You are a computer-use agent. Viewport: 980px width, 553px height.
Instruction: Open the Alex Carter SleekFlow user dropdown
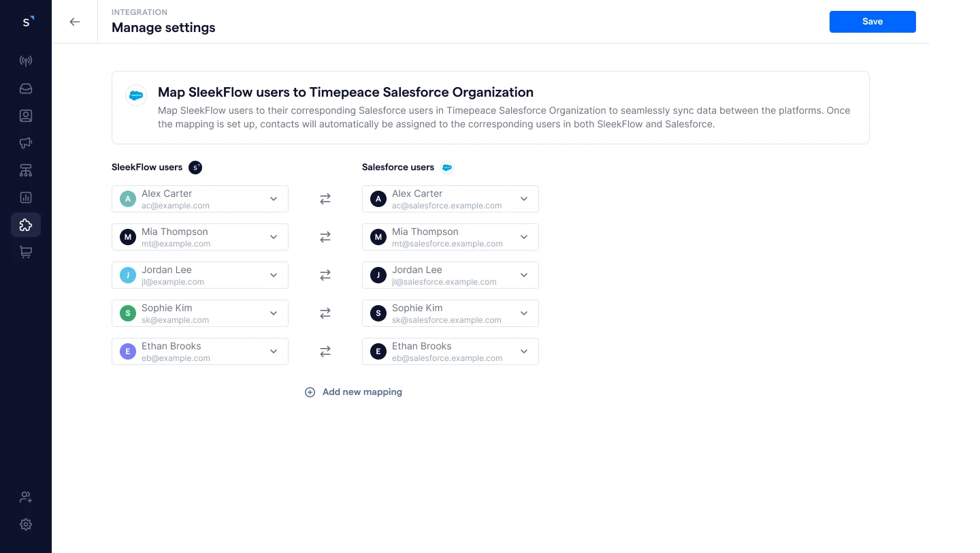274,198
